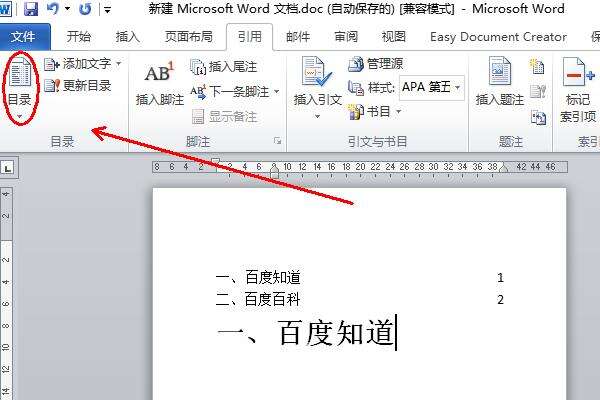Expand the 下一条脚注 dropdown arrow
The width and height of the screenshot is (600, 400).
click(x=276, y=91)
